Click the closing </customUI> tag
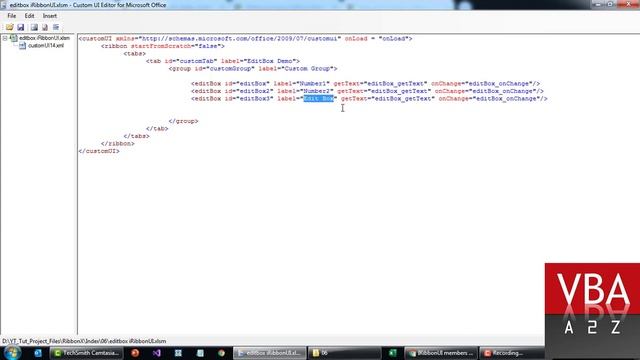640x360 pixels. (99, 151)
